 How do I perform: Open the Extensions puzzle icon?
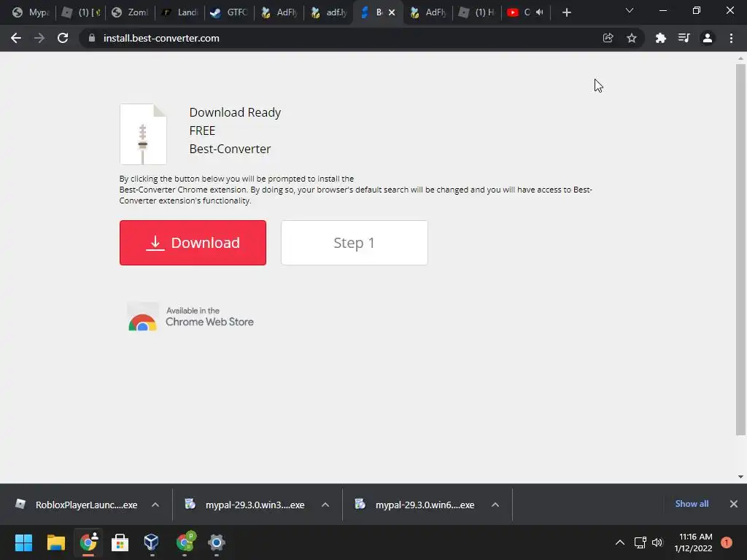click(660, 38)
